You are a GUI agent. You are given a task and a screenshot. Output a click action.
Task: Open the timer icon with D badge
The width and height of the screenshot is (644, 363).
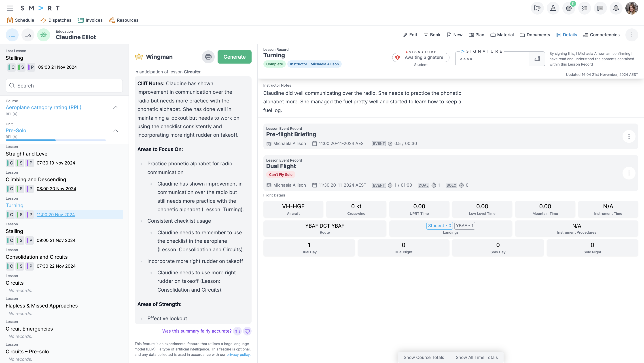tap(569, 8)
